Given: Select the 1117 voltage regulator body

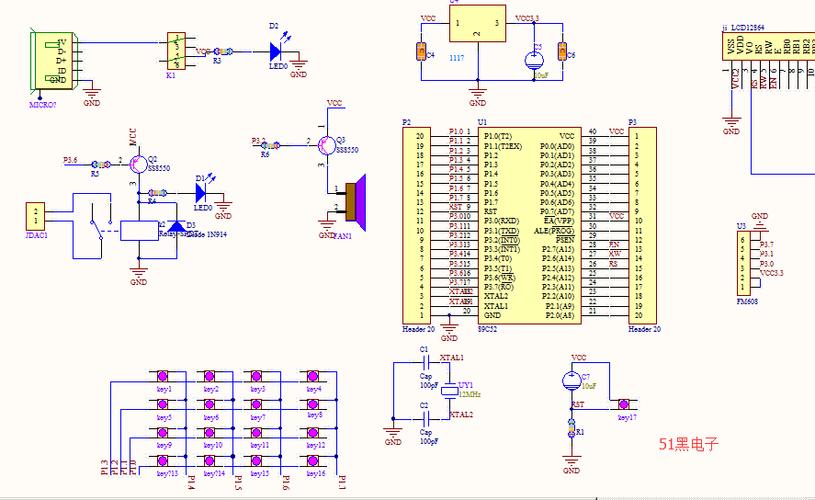Looking at the screenshot, I should pyautogui.click(x=477, y=23).
